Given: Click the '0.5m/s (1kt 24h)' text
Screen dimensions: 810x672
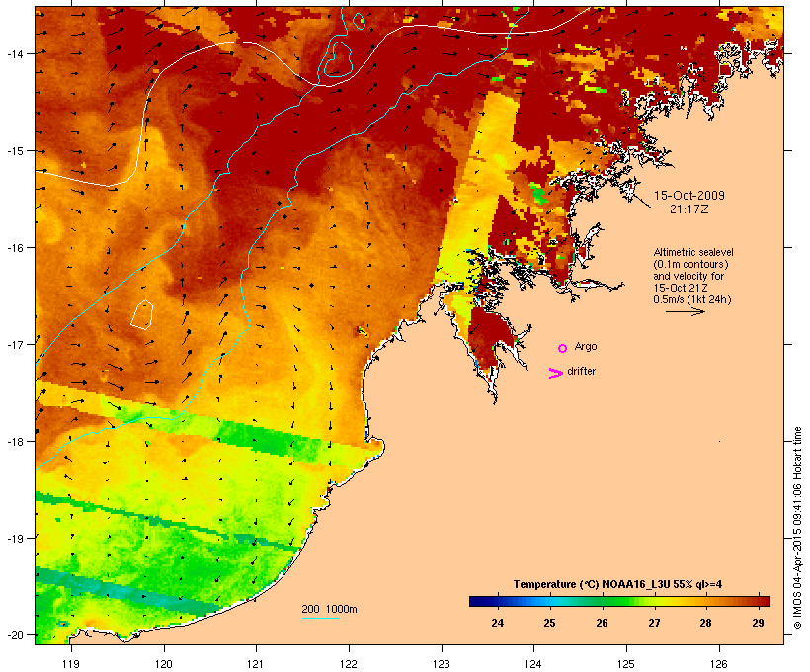Looking at the screenshot, I should [692, 299].
